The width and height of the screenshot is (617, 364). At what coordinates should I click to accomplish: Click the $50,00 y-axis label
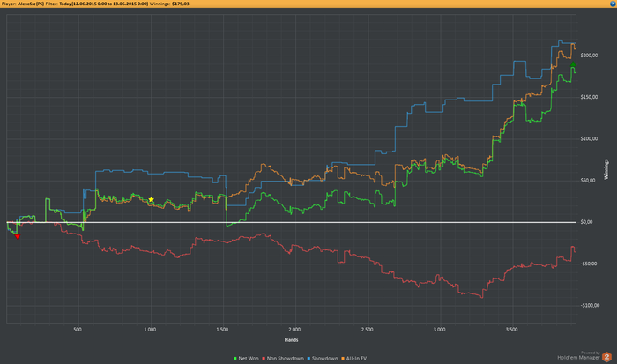click(x=588, y=181)
